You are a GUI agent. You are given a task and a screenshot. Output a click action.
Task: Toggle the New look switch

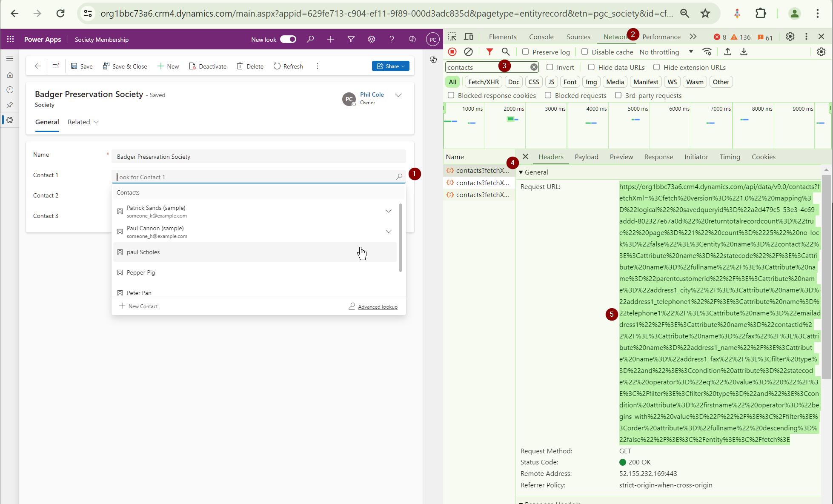pyautogui.click(x=288, y=39)
